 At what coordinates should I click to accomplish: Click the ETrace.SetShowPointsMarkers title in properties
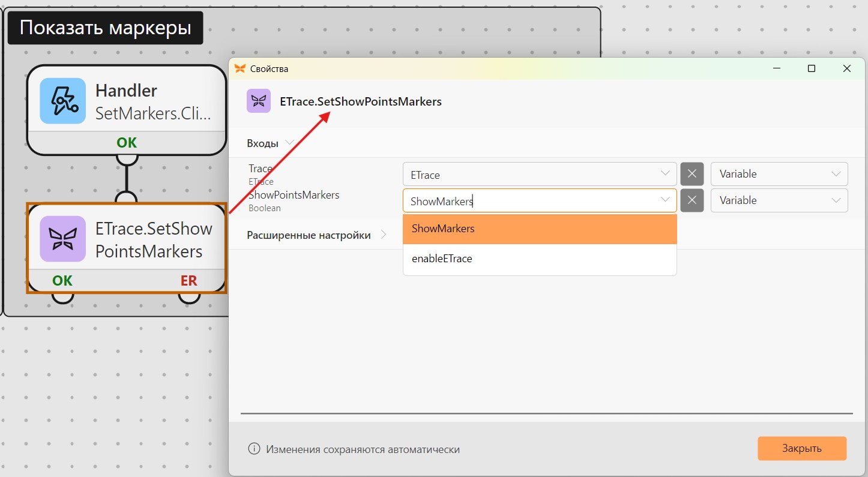pyautogui.click(x=361, y=101)
